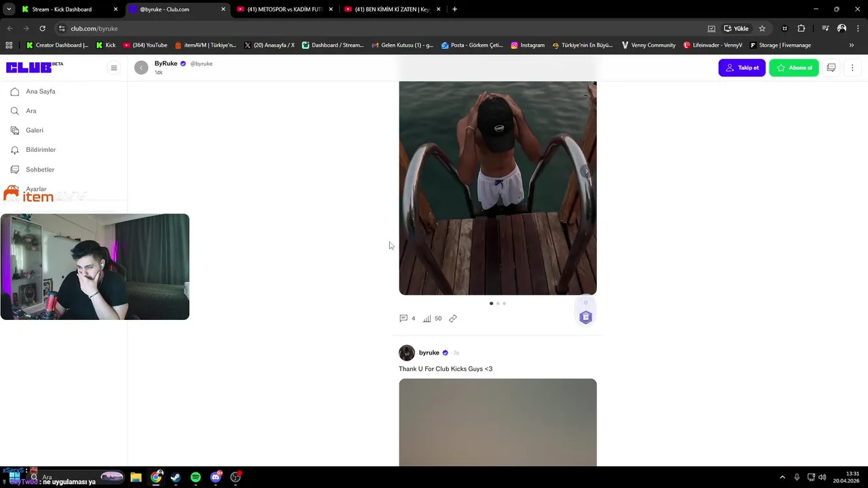Click the taskbar volume speaker icon
868x488 pixels.
coord(822,477)
